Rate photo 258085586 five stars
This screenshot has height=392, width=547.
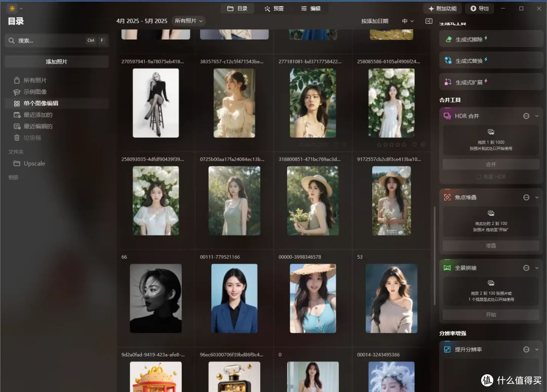[x=404, y=144]
